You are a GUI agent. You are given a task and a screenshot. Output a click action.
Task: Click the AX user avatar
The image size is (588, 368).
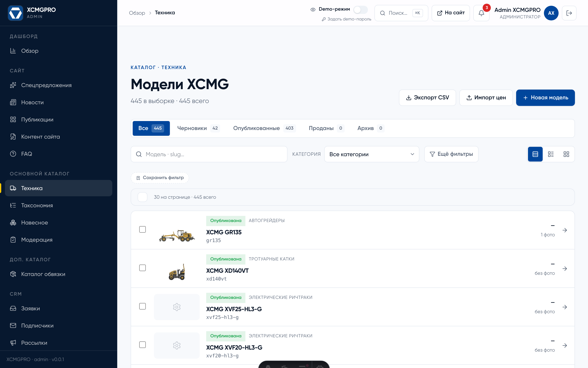pyautogui.click(x=551, y=13)
